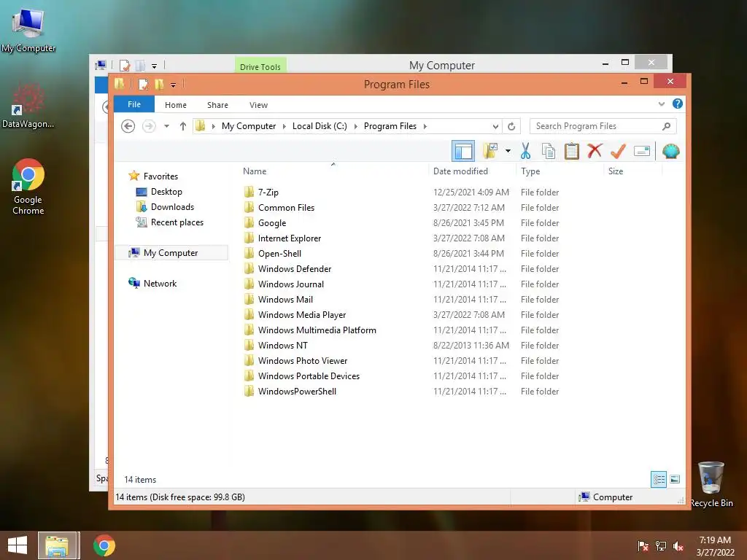747x560 pixels.
Task: Switch to the Share ribbon tab
Action: 217,105
